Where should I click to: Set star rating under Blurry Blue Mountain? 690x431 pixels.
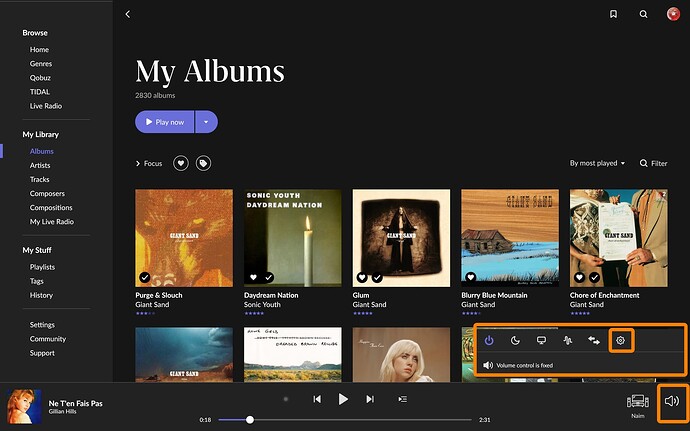(x=471, y=313)
